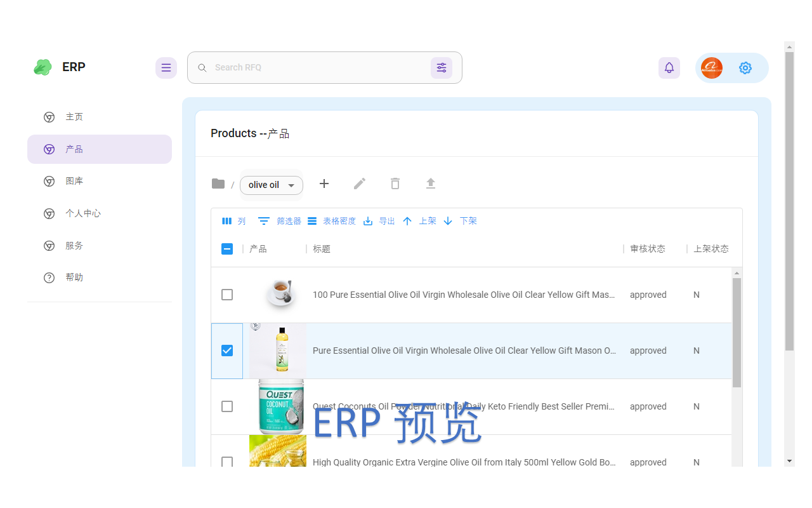This screenshot has height=508, width=812.
Task: Open column settings (列)
Action: point(233,221)
